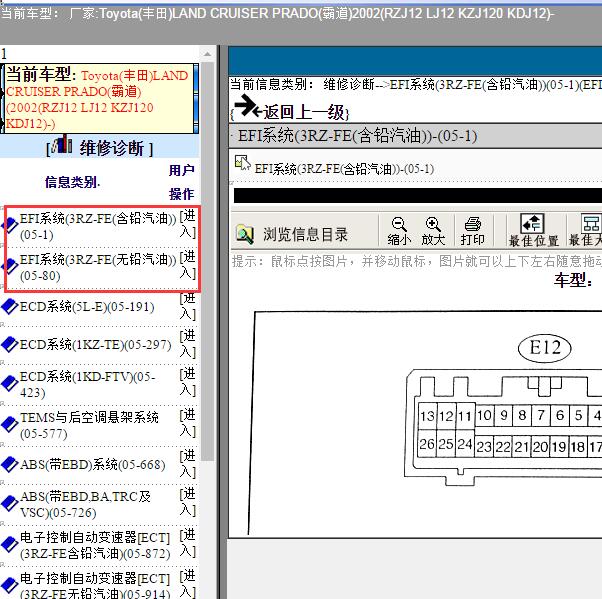This screenshot has width=602, height=599.
Task: Select EFI系统(3RZ-FE(含铅汽油))(05-1) entry text
Action: [98, 226]
